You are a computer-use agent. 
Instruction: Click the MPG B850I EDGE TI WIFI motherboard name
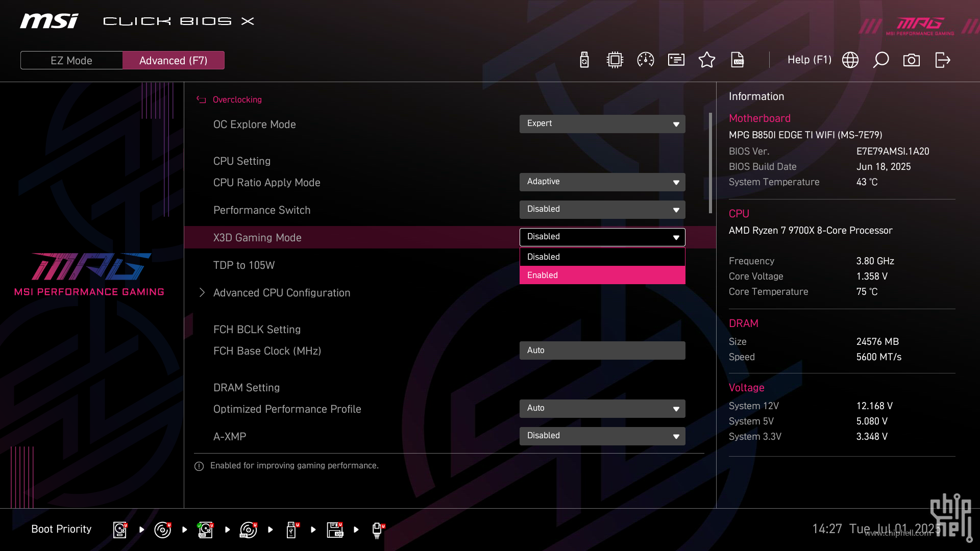point(805,135)
